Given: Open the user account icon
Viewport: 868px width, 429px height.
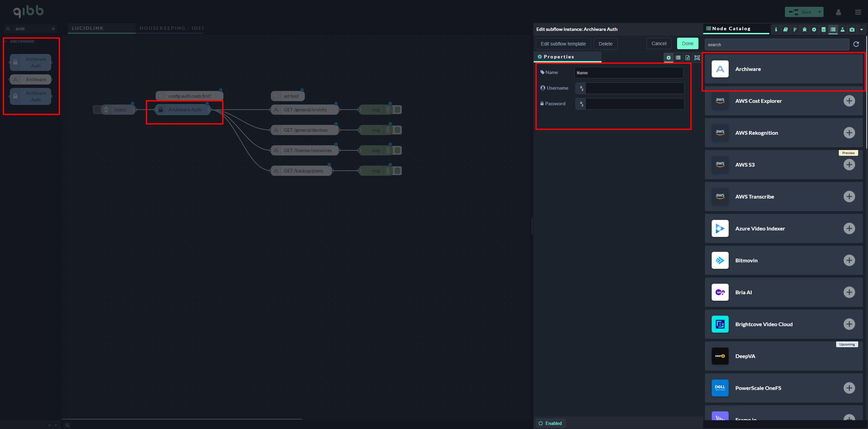Looking at the screenshot, I should coord(838,12).
